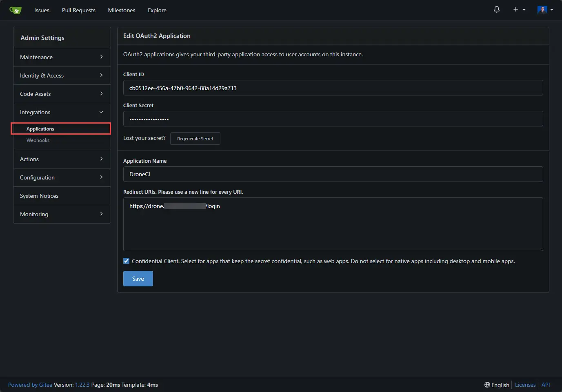Go to the Pull Requests page

[78, 10]
